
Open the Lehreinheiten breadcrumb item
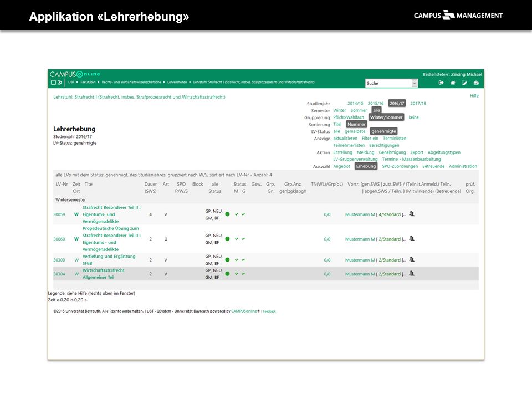coord(177,82)
